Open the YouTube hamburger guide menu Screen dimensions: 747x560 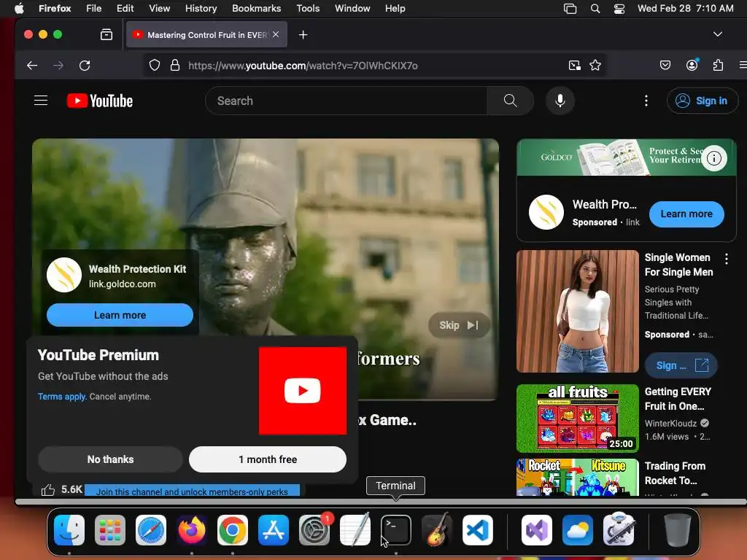coord(41,101)
